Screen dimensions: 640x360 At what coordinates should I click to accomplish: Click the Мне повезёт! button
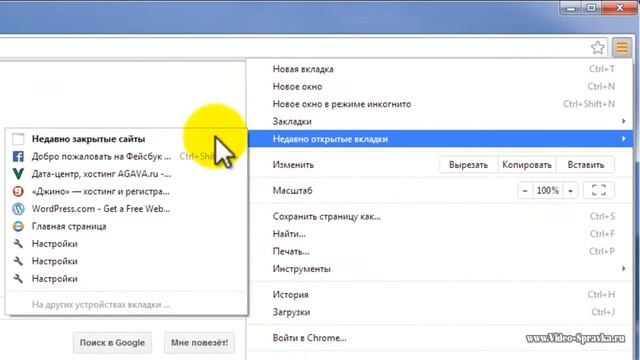(x=200, y=342)
